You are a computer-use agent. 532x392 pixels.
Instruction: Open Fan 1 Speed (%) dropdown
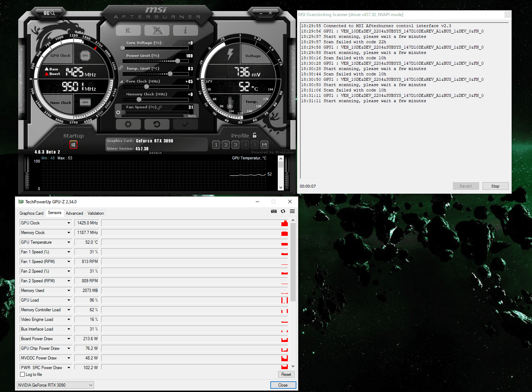pos(69,252)
